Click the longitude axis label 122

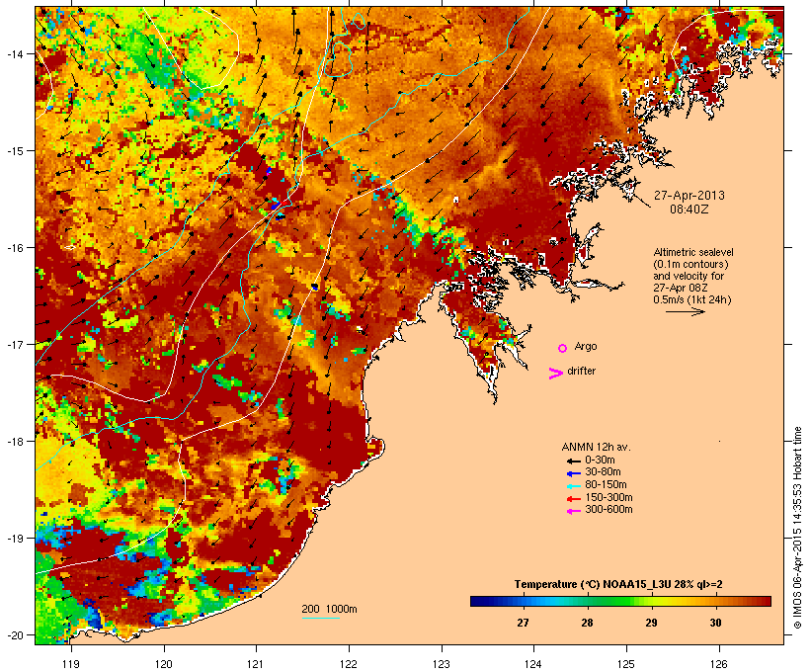tap(349, 664)
